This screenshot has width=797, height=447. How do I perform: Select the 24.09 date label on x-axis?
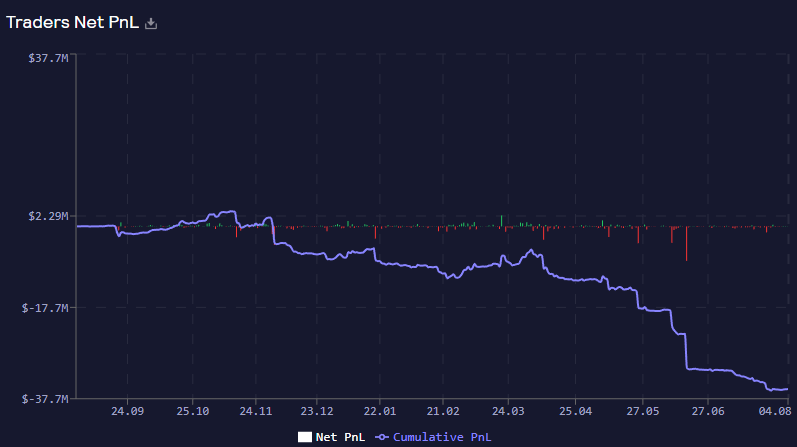tap(127, 411)
